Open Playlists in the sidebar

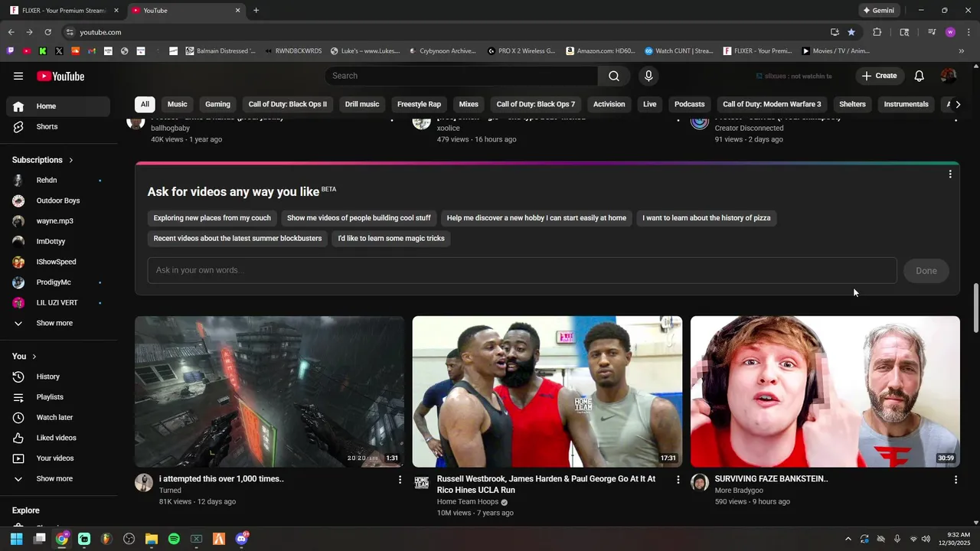pyautogui.click(x=57, y=397)
